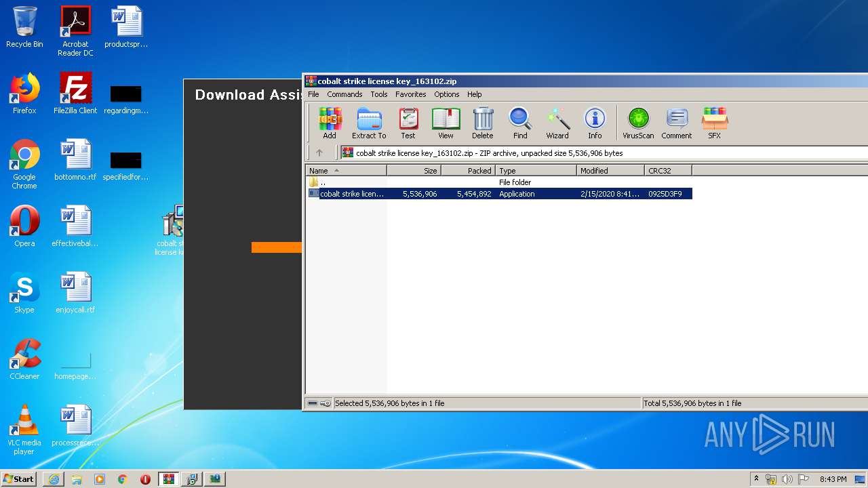Image resolution: width=868 pixels, height=488 pixels.
Task: Sort file list by CRC32 column
Action: [x=668, y=171]
